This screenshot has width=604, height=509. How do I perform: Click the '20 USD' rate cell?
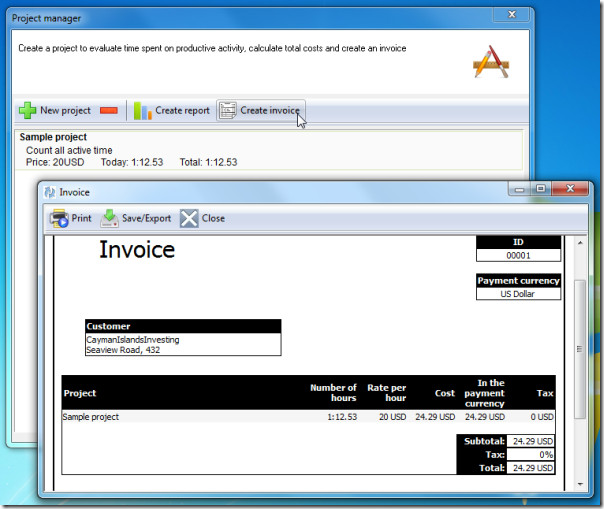[392, 417]
